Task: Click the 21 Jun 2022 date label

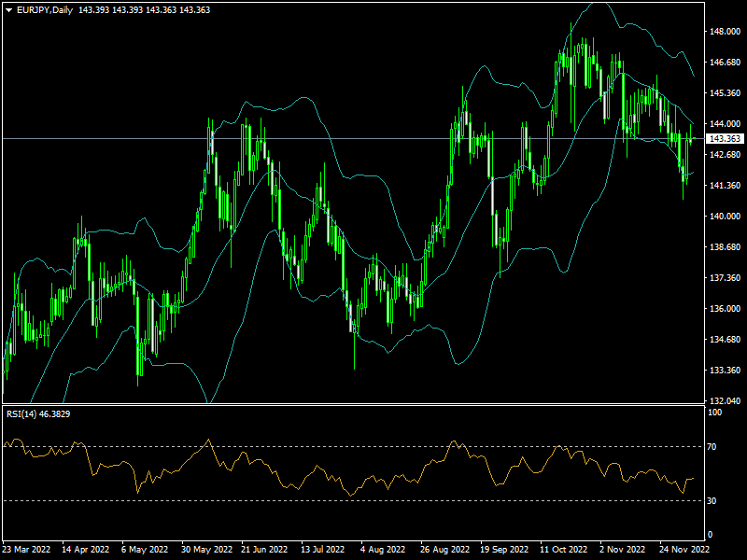Action: (264, 550)
